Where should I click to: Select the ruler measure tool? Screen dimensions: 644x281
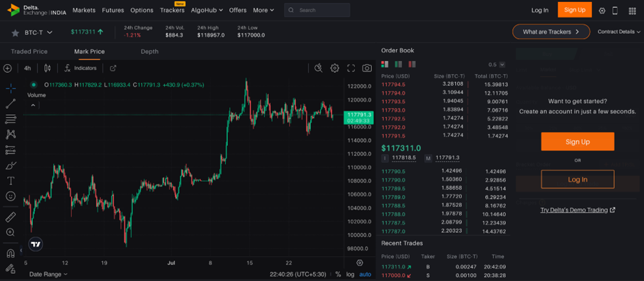11,217
